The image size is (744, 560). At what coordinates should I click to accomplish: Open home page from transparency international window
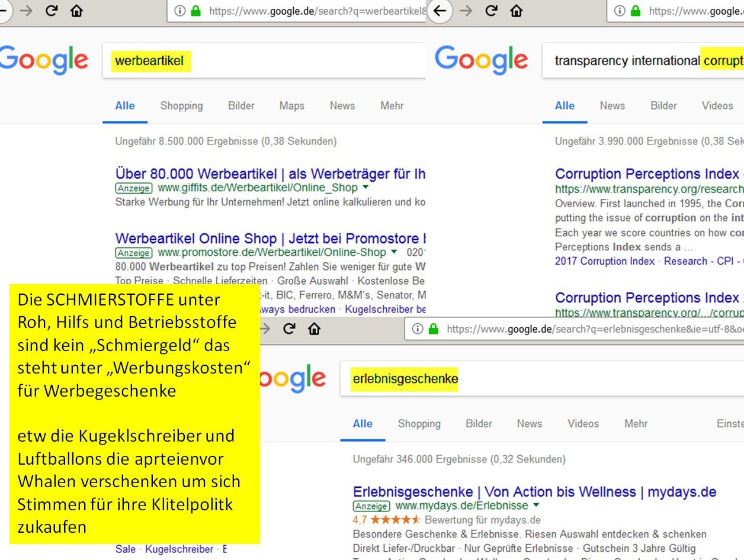pyautogui.click(x=517, y=11)
